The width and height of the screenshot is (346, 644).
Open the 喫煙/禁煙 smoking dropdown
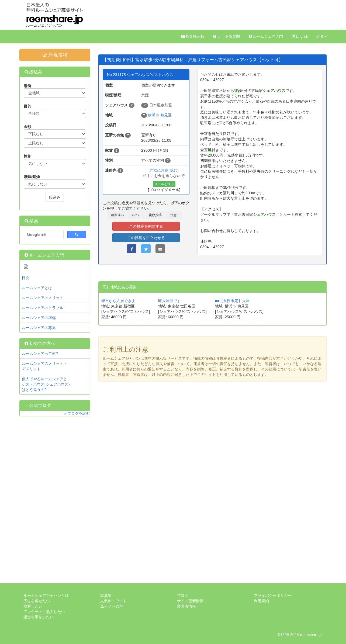click(55, 184)
